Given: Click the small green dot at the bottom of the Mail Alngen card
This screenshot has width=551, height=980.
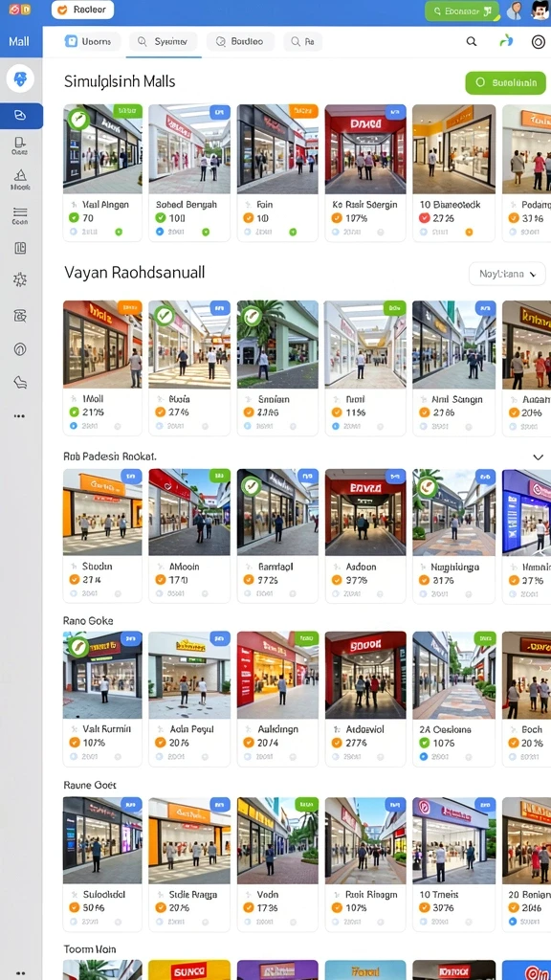Looking at the screenshot, I should point(119,232).
